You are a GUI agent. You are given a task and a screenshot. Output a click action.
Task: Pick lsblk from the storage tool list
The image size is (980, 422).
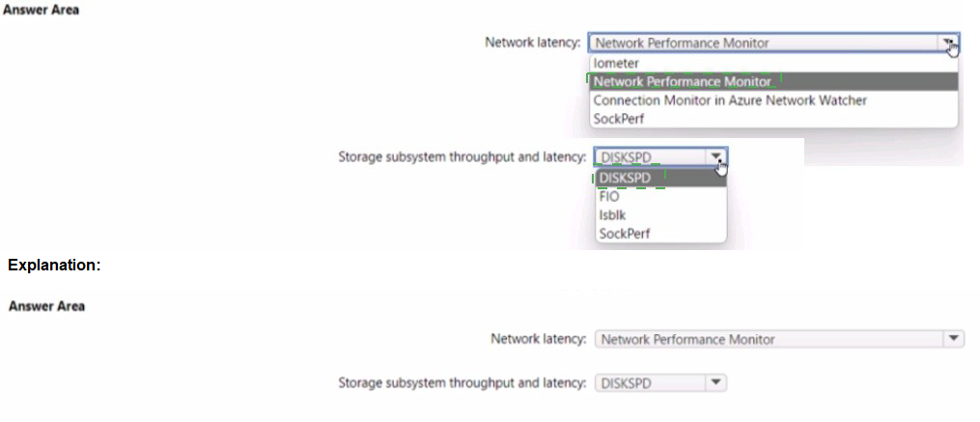(612, 215)
